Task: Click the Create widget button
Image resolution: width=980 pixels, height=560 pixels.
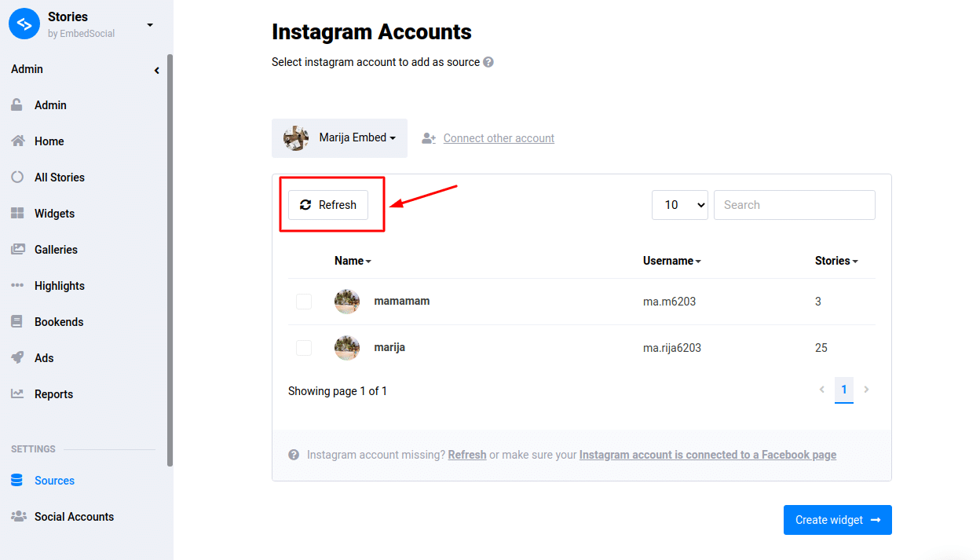Action: pyautogui.click(x=838, y=520)
